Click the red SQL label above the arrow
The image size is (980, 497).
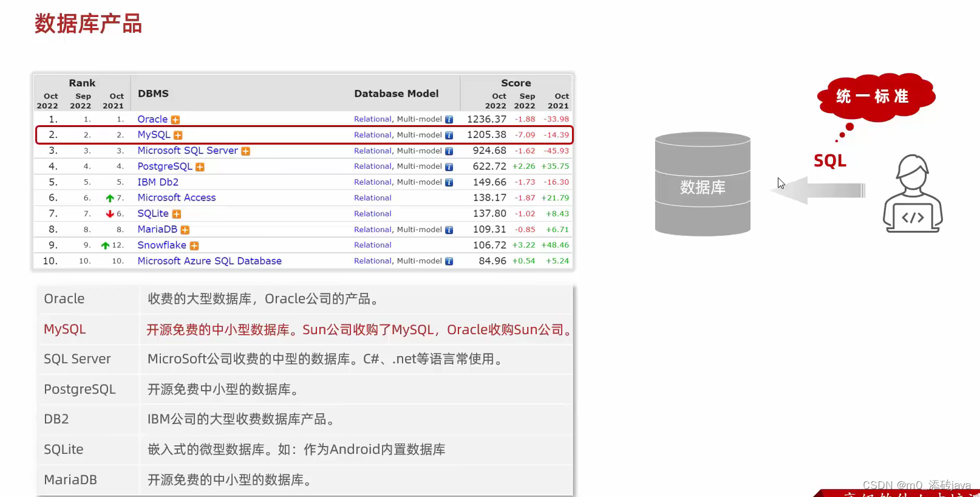pos(830,161)
